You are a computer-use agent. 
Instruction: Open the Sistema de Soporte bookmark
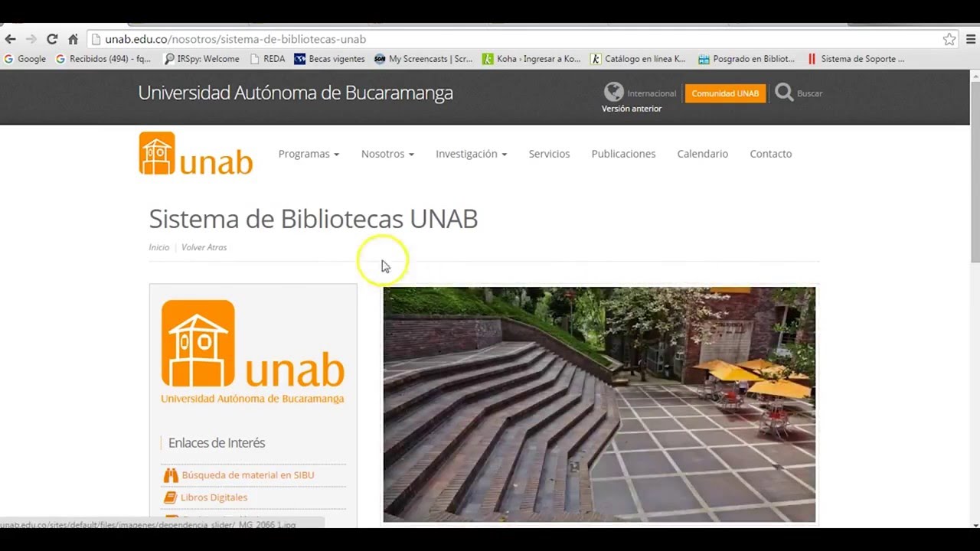pos(855,59)
